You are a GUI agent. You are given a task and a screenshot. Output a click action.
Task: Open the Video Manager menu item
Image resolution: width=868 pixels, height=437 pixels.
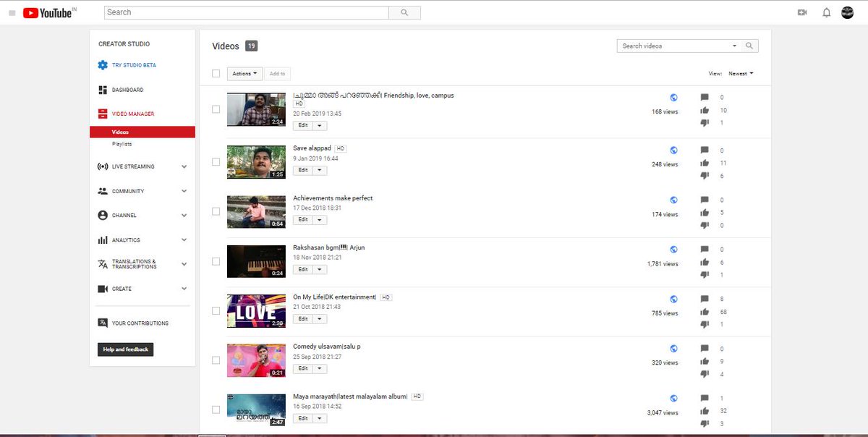tap(133, 114)
